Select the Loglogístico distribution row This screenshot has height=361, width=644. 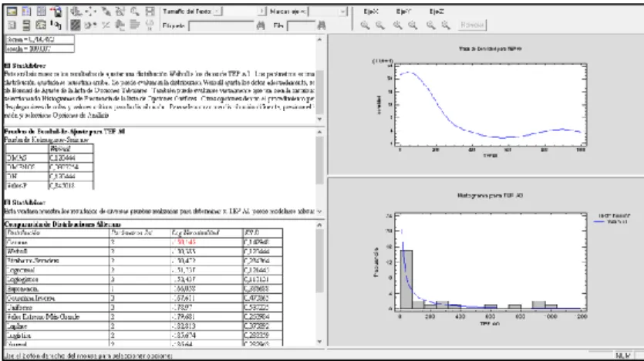(144, 280)
